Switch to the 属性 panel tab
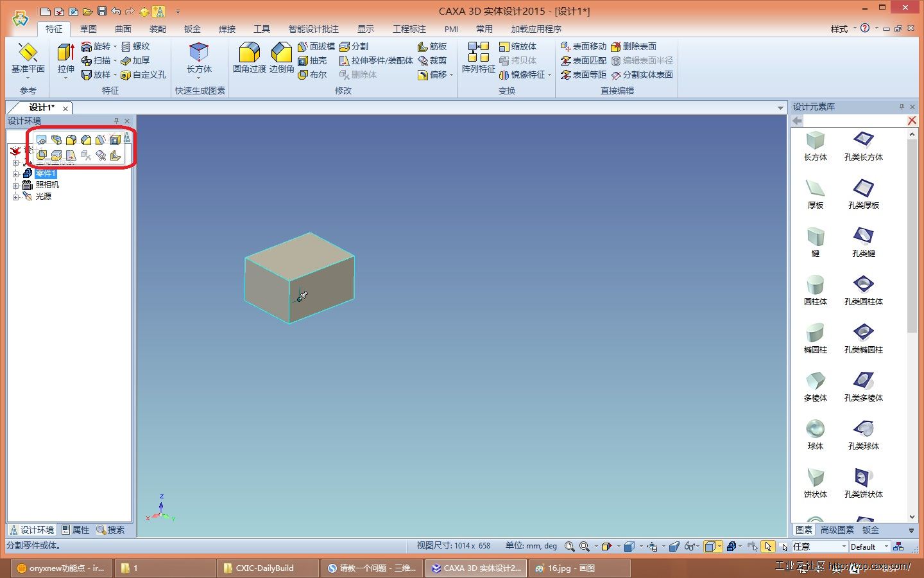Viewport: 924px width, 578px height. (76, 530)
